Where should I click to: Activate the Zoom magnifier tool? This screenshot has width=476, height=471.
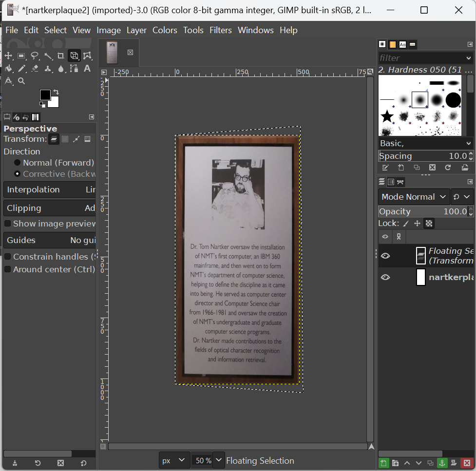point(21,81)
